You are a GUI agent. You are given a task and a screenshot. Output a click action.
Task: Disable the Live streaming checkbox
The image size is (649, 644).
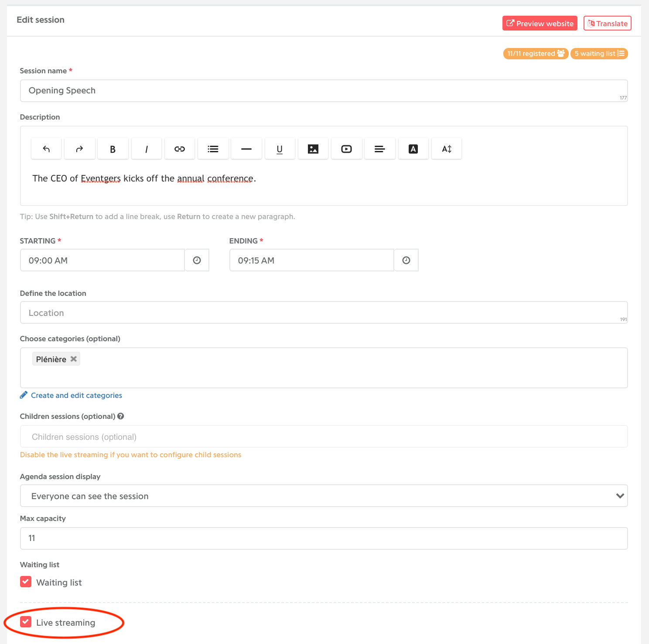[26, 622]
